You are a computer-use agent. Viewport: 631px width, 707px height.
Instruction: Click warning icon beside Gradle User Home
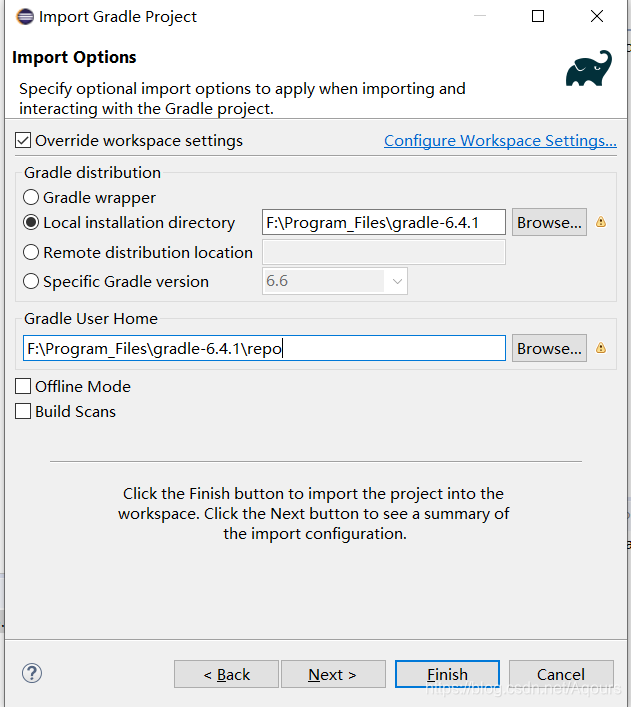point(601,348)
